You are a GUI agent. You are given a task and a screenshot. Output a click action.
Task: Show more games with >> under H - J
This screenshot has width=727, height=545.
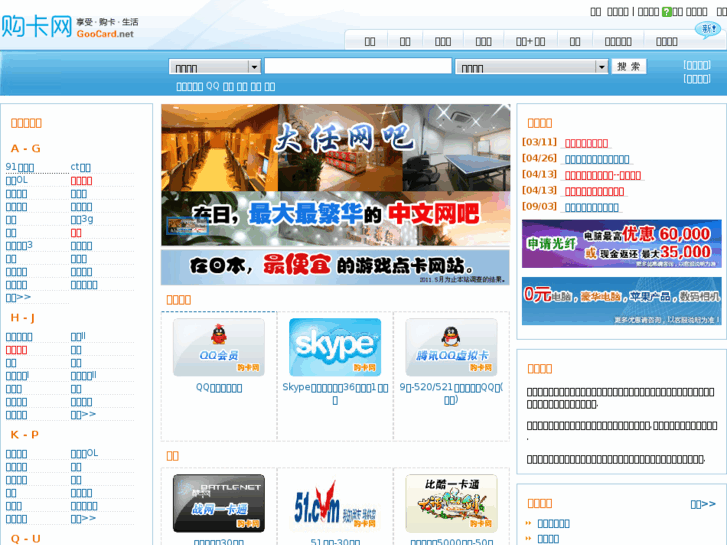(83, 414)
